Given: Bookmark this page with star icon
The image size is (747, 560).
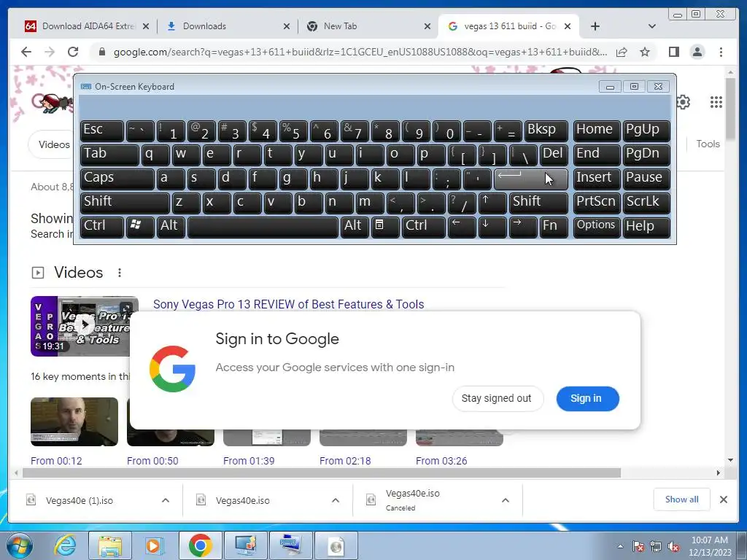Looking at the screenshot, I should point(645,52).
